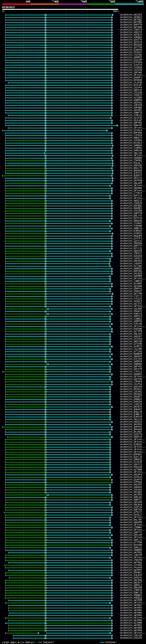This screenshot has width=146, height=644.
Task: Select hit UniRef100_Q0DKF0
Action: (x=131, y=77)
